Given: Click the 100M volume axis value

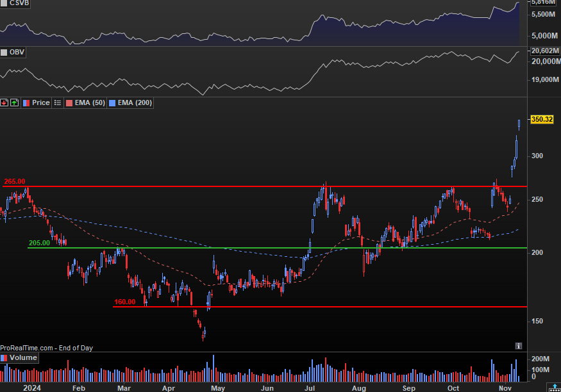Looking at the screenshot, I should click(x=540, y=370).
